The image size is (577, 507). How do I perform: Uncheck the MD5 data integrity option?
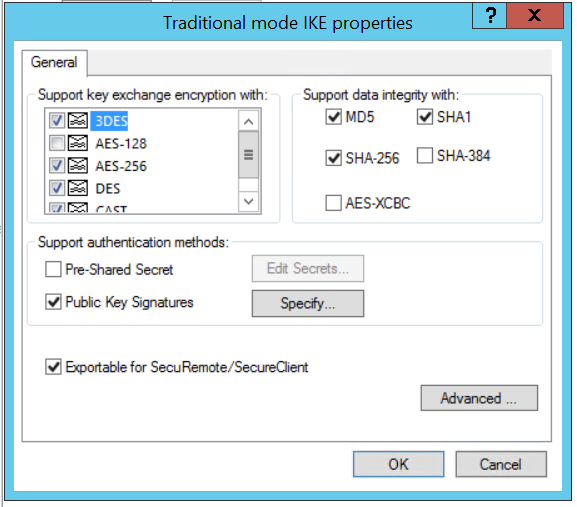click(x=333, y=117)
